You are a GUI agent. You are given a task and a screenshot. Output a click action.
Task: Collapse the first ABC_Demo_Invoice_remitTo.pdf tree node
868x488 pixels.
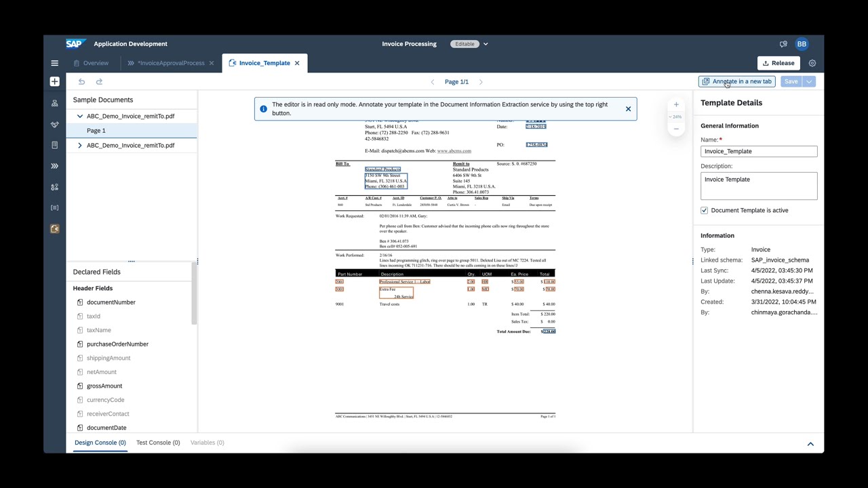tap(80, 117)
